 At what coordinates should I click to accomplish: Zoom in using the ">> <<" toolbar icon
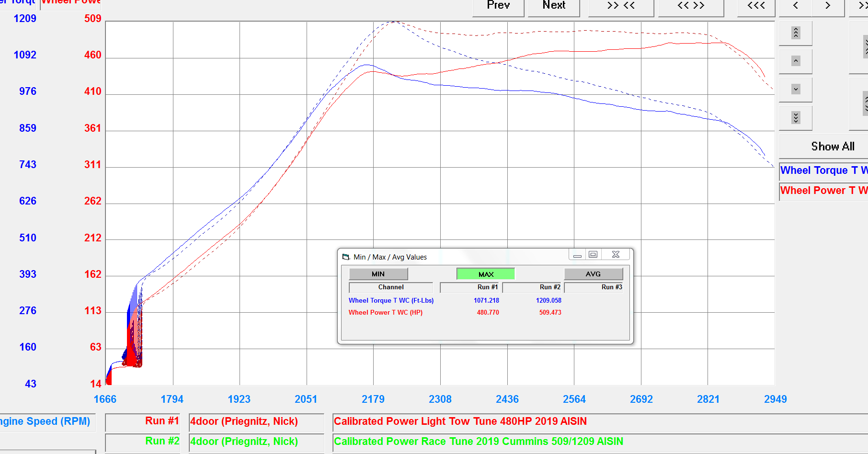621,6
